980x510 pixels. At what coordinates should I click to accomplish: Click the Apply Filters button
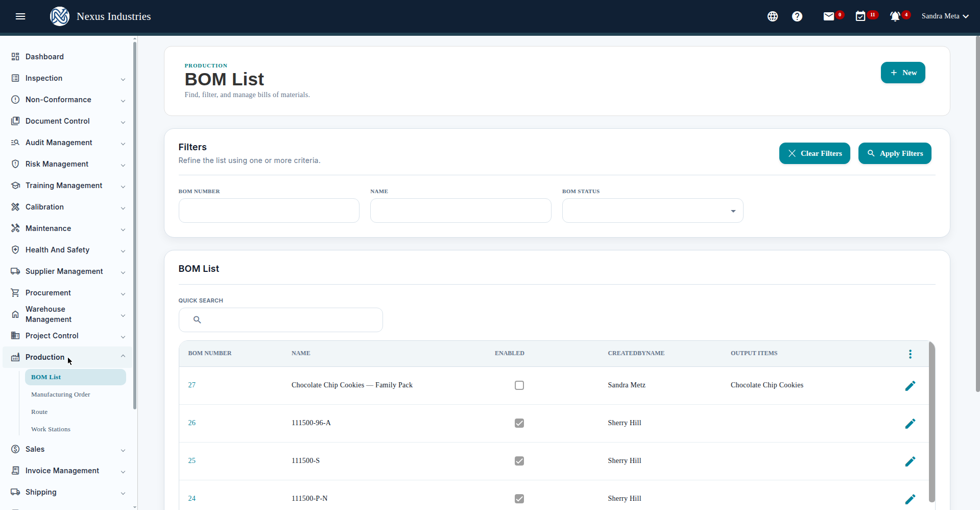point(895,153)
